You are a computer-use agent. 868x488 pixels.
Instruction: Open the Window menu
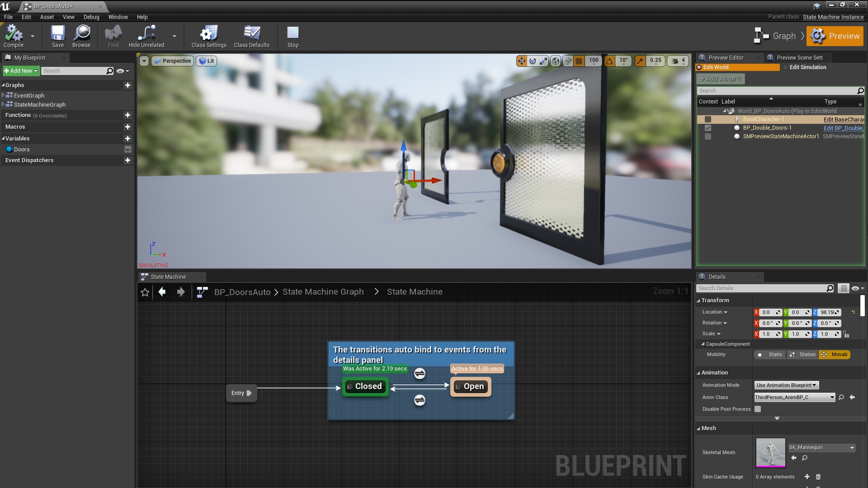118,17
